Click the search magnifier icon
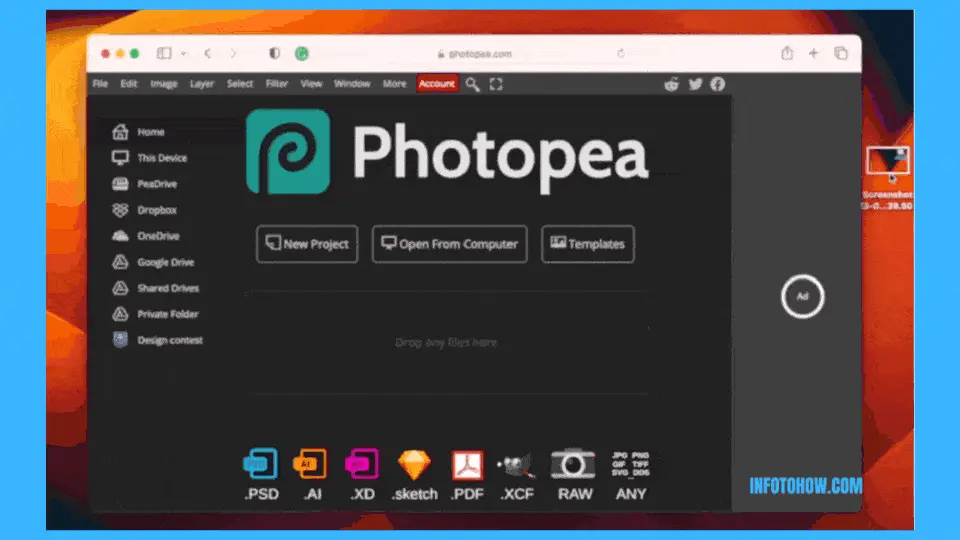The image size is (960, 540). (472, 84)
